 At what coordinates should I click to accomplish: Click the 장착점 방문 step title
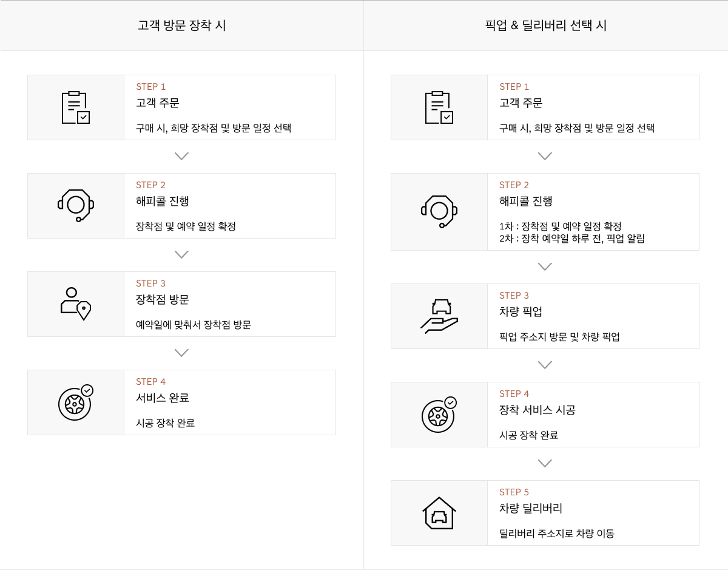point(163,299)
